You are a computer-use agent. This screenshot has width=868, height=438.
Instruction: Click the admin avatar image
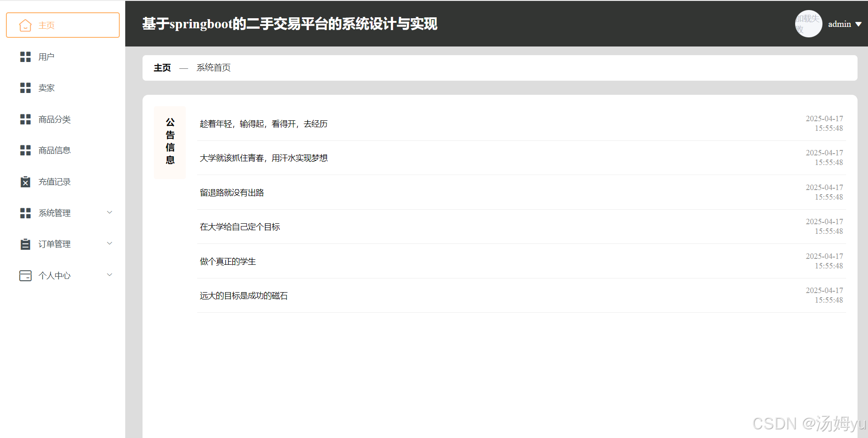tap(808, 24)
